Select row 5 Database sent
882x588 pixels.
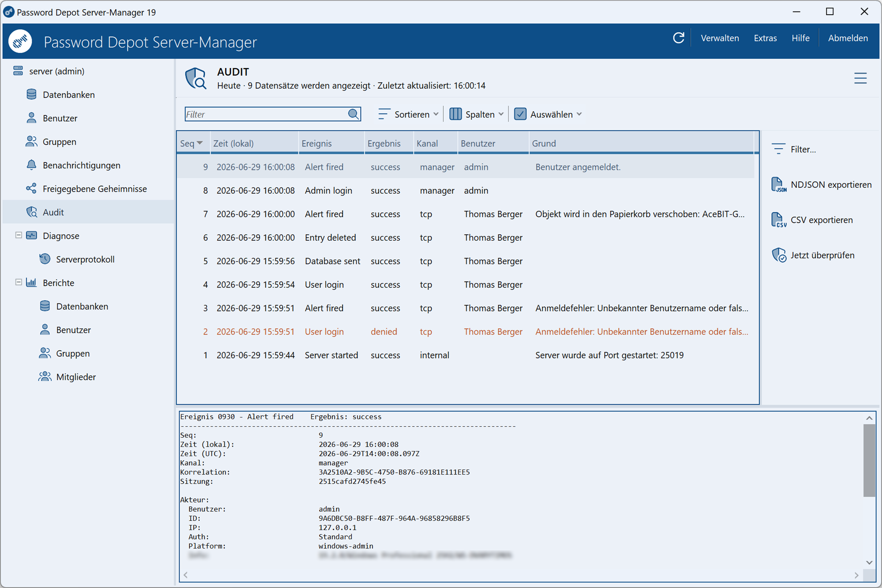(x=465, y=261)
